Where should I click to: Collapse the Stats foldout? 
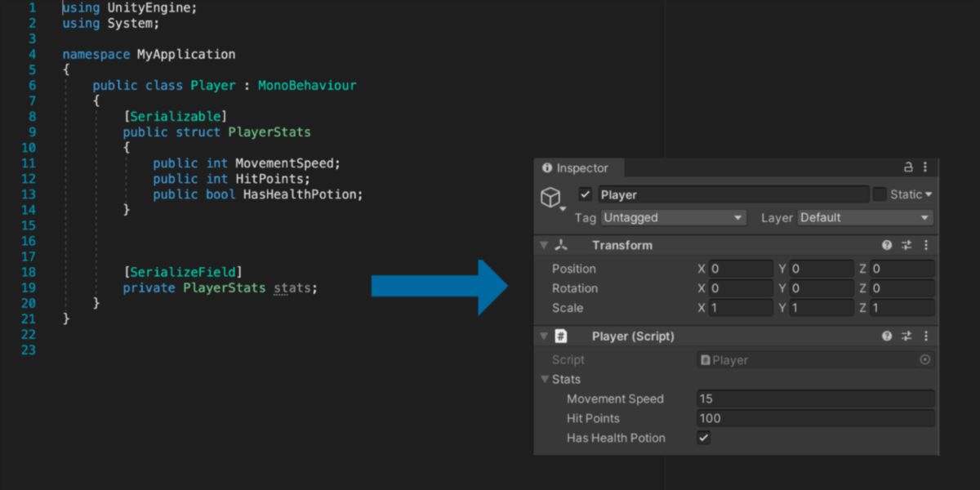click(x=546, y=379)
